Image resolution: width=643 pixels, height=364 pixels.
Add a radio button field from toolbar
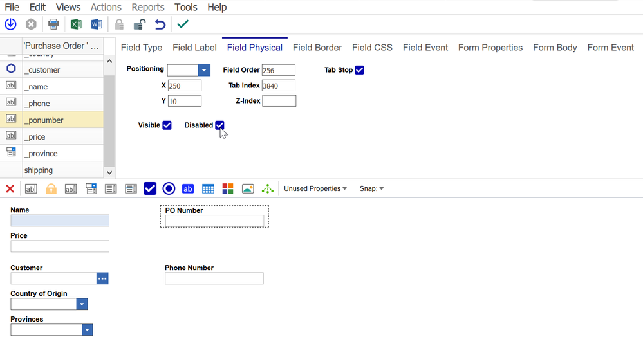click(x=169, y=188)
